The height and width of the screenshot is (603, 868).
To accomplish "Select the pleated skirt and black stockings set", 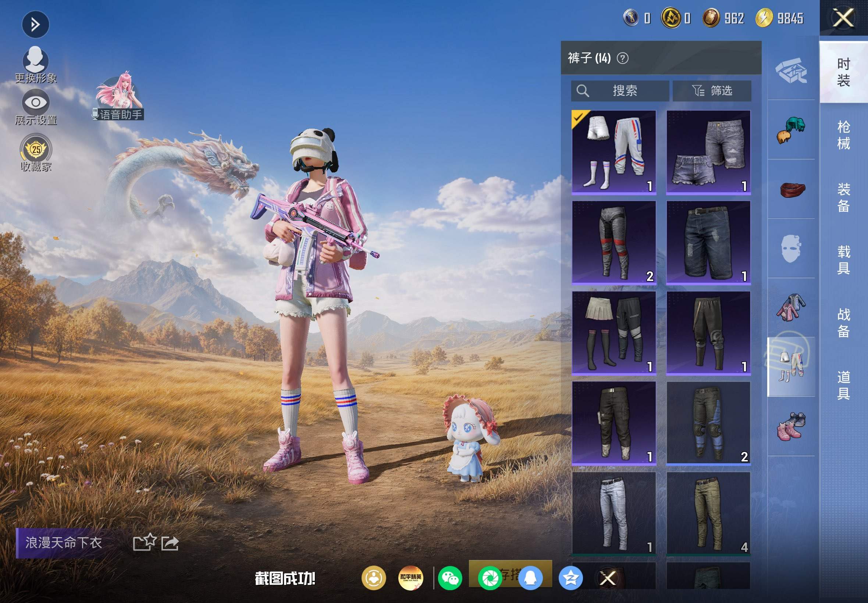I will tap(614, 333).
